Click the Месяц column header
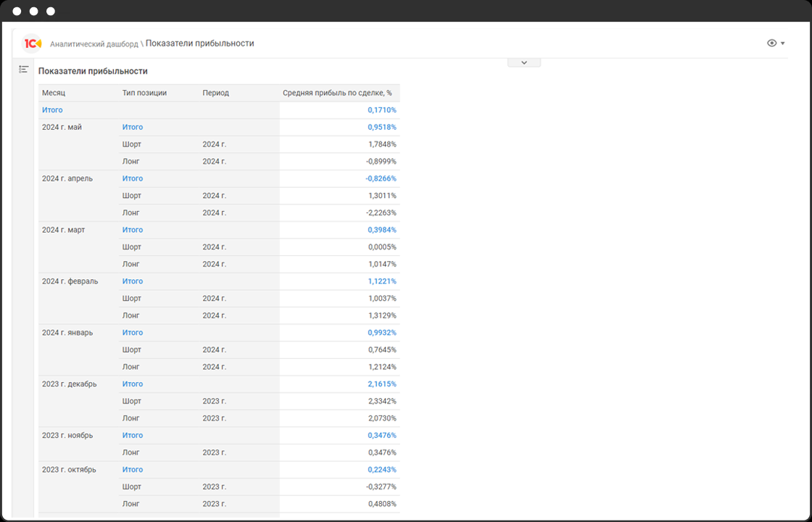Screen dimensions: 812x522 (54, 93)
